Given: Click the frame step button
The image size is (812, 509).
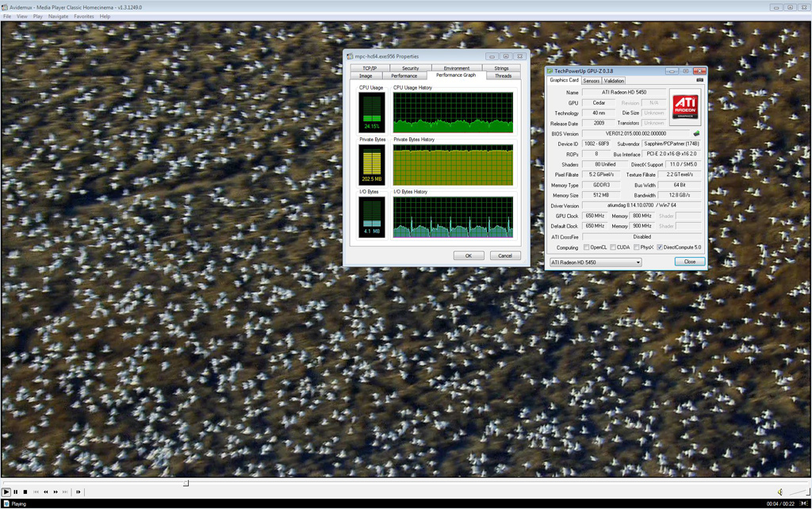Looking at the screenshot, I should pos(79,492).
